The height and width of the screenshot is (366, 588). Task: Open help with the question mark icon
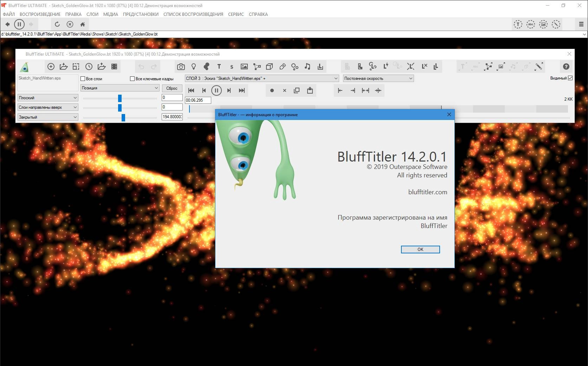(566, 66)
